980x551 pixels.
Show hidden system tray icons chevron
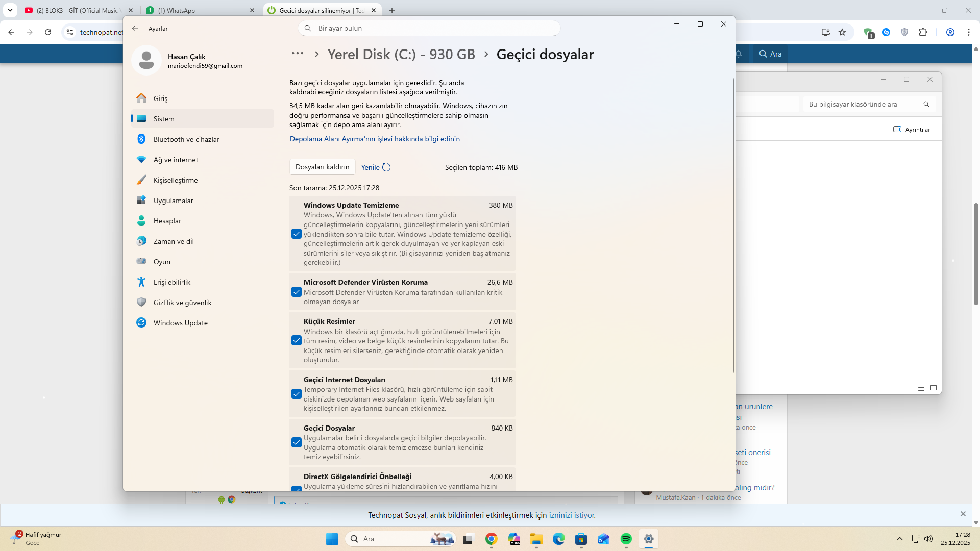pyautogui.click(x=900, y=539)
